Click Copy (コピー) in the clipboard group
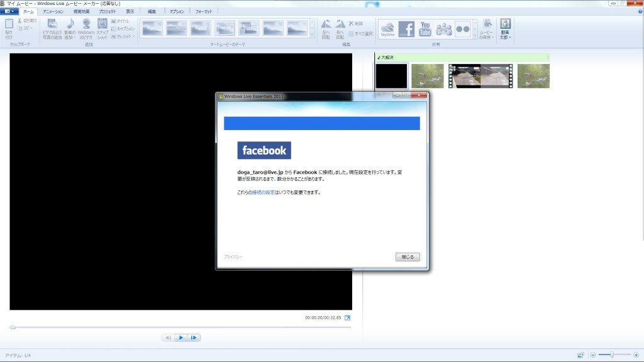 tap(25, 28)
